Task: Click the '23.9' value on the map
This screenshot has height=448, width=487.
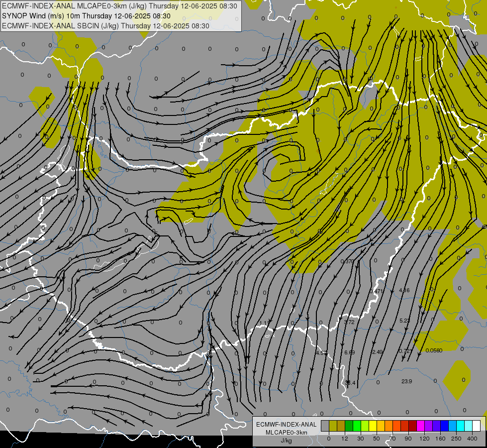Action: (406, 381)
